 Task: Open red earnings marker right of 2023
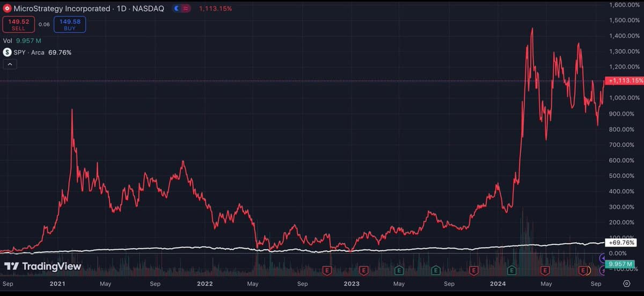tap(364, 270)
